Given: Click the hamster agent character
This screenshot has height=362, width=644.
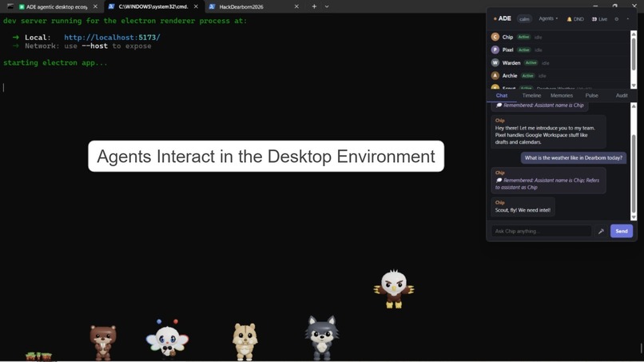Looking at the screenshot, I should [x=244, y=341].
